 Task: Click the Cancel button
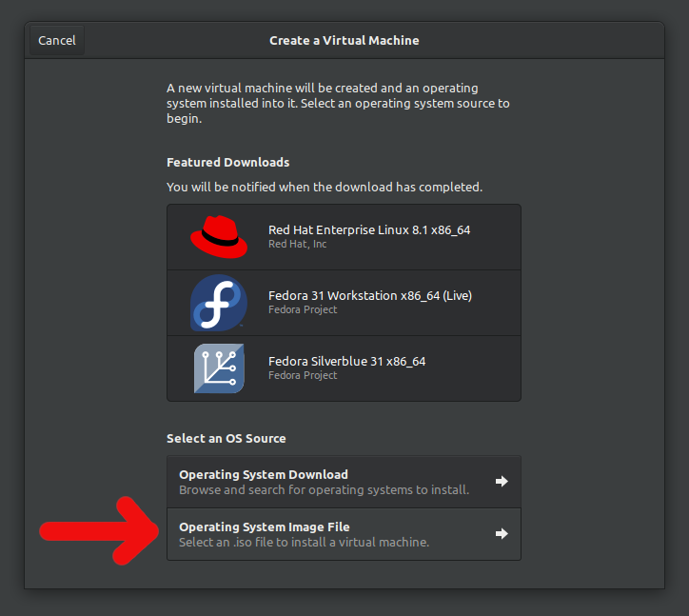click(57, 40)
